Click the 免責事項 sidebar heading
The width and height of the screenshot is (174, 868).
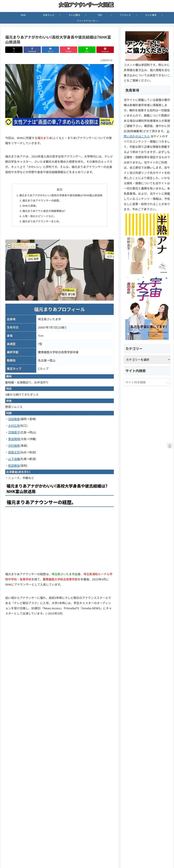point(147,90)
